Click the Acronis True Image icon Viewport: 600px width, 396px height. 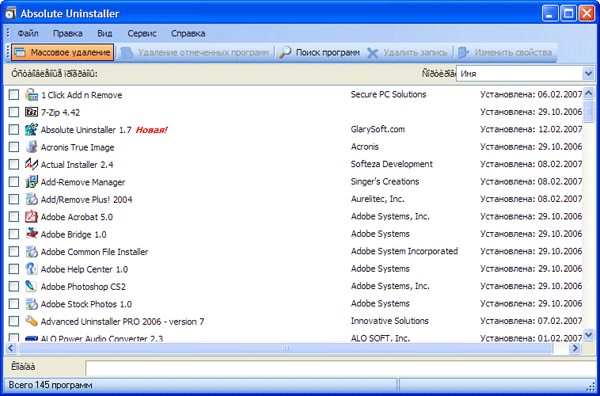31,147
